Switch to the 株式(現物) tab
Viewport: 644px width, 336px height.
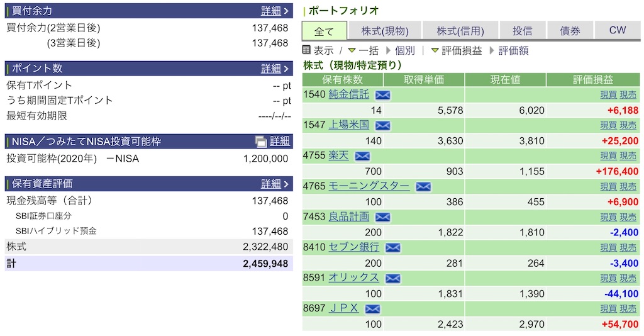(385, 31)
